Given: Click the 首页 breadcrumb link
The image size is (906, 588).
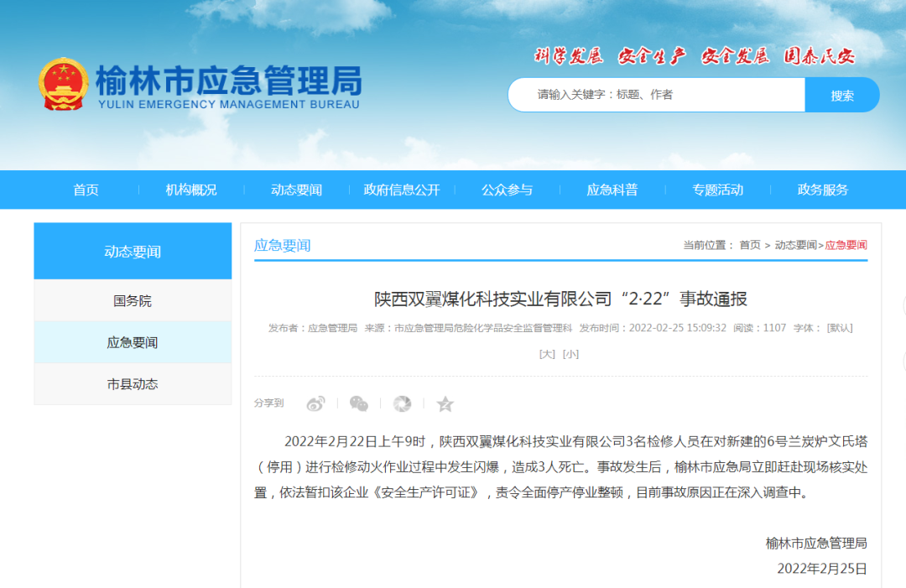Looking at the screenshot, I should click(749, 245).
